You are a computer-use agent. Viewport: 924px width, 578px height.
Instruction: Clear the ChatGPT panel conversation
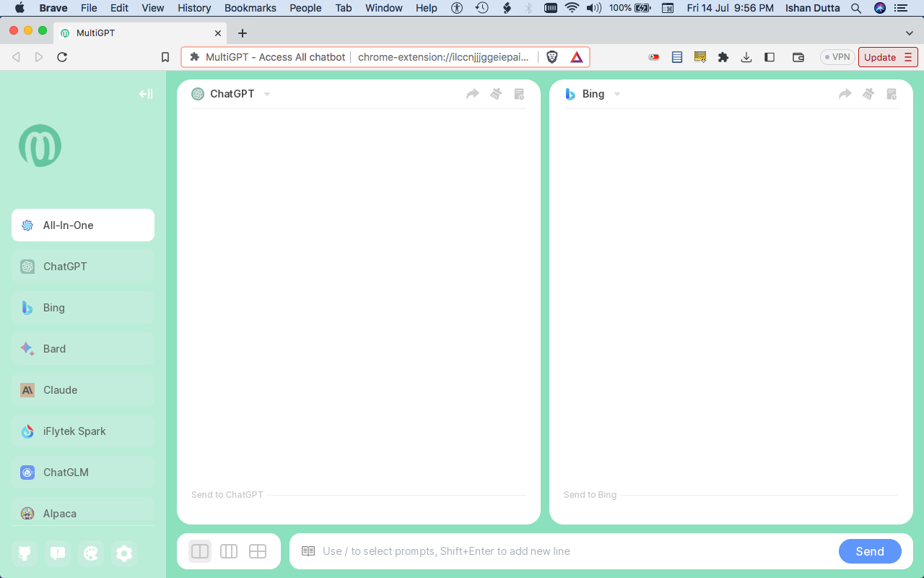coord(496,94)
